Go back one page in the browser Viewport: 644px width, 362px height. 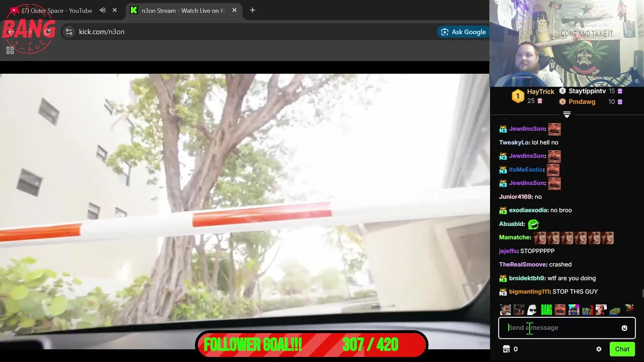point(11,32)
